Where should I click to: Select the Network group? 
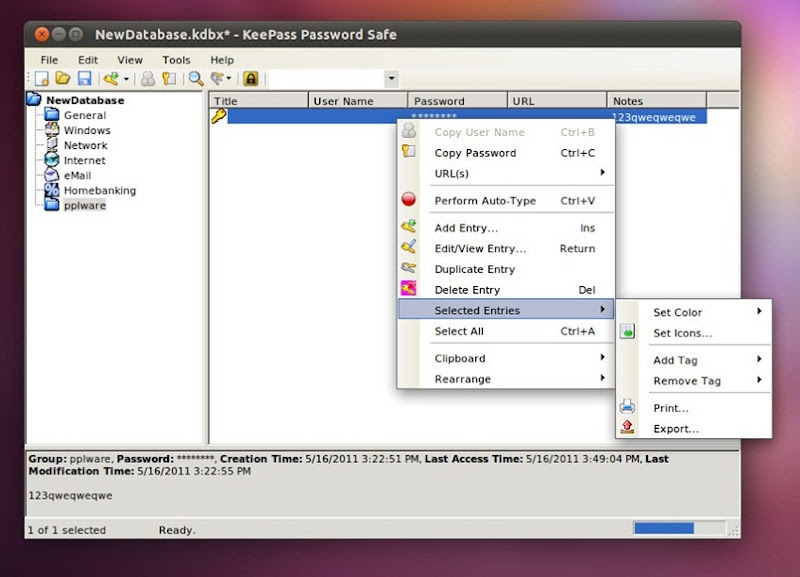pyautogui.click(x=85, y=145)
